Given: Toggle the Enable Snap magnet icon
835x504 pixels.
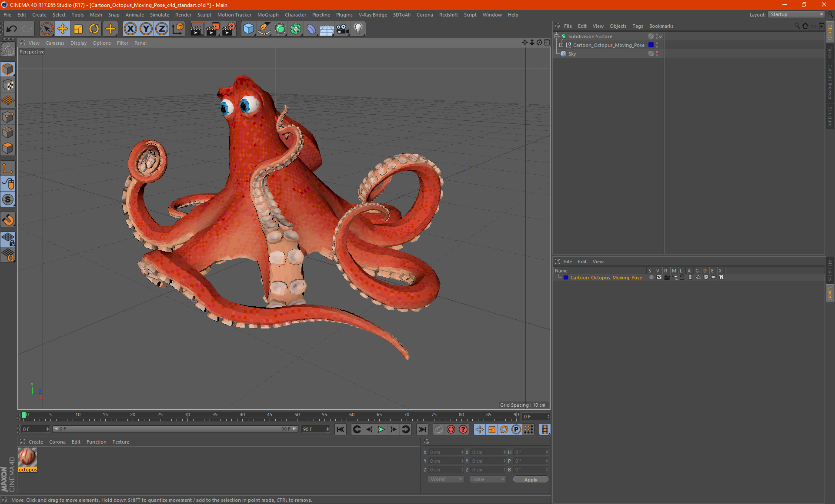Looking at the screenshot, I should click(x=8, y=220).
